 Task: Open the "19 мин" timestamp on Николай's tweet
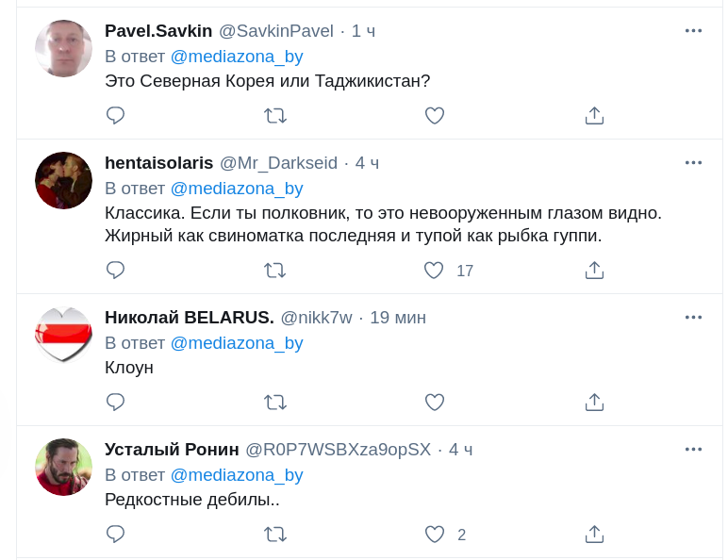pyautogui.click(x=397, y=318)
